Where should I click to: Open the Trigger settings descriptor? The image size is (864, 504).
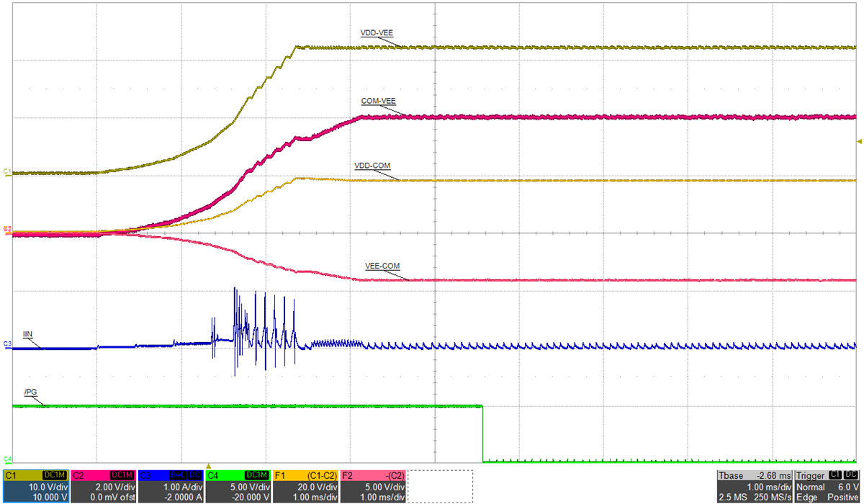pyautogui.click(x=827, y=486)
